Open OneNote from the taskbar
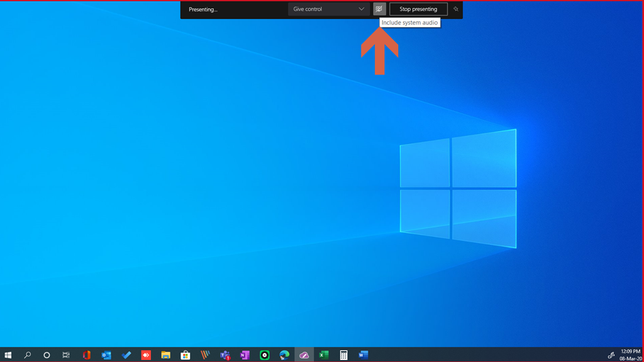This screenshot has width=644, height=362. pyautogui.click(x=245, y=354)
